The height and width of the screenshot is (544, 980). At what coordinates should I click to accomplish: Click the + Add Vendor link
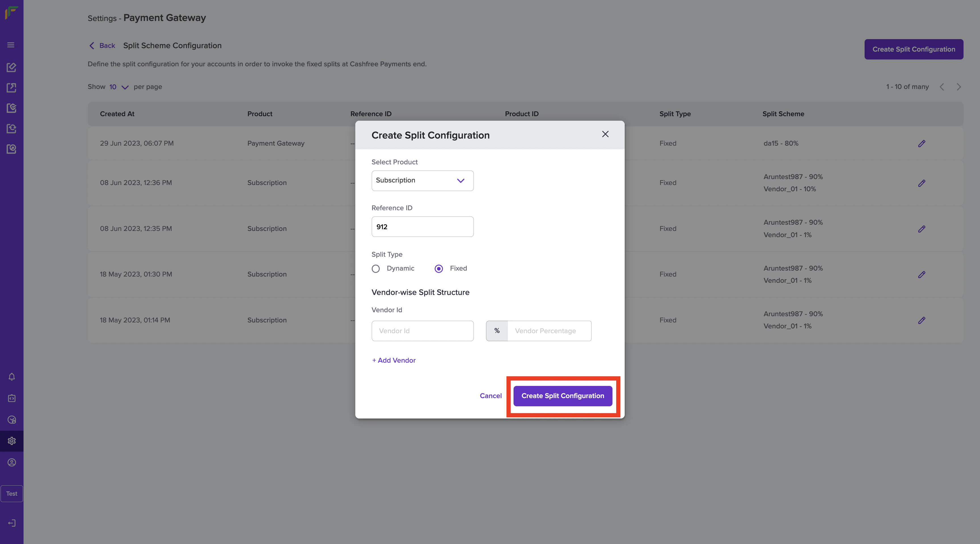[394, 360]
